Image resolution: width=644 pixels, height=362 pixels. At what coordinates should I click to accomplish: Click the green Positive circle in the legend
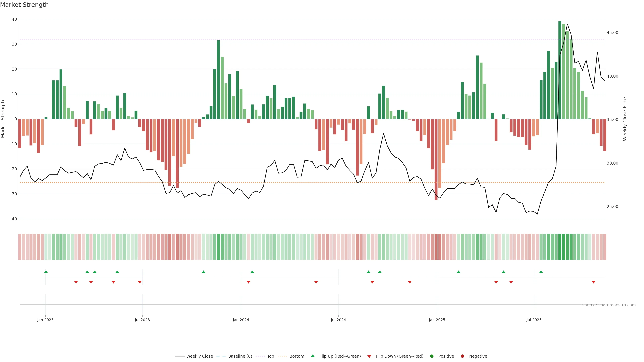click(432, 356)
